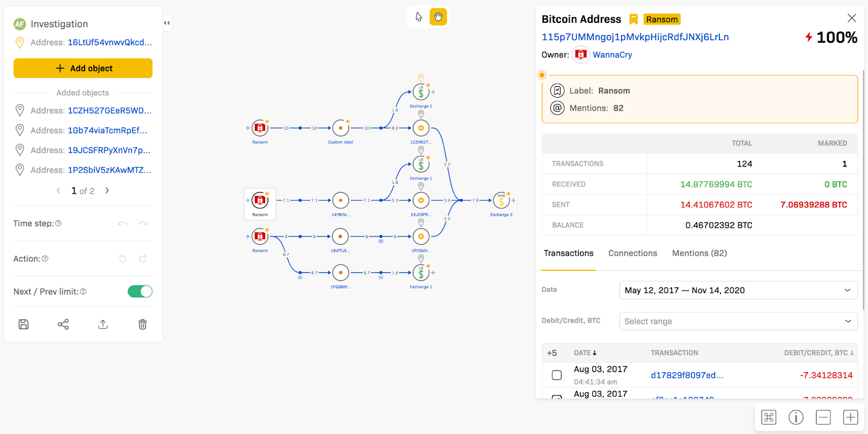The width and height of the screenshot is (868, 434).
Task: Switch to the Connections tab
Action: point(633,253)
